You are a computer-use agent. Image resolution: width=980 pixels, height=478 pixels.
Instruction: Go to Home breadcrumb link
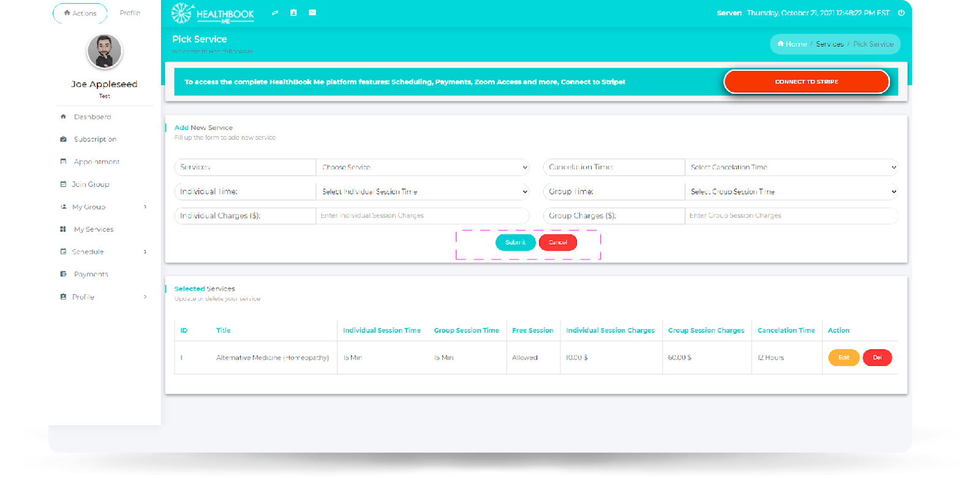coord(793,44)
